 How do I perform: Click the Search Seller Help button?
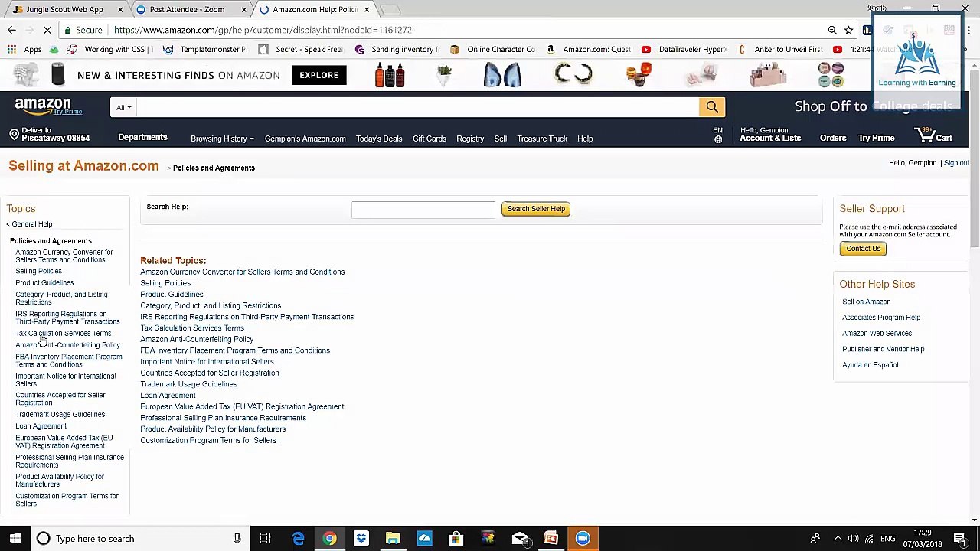click(x=536, y=209)
